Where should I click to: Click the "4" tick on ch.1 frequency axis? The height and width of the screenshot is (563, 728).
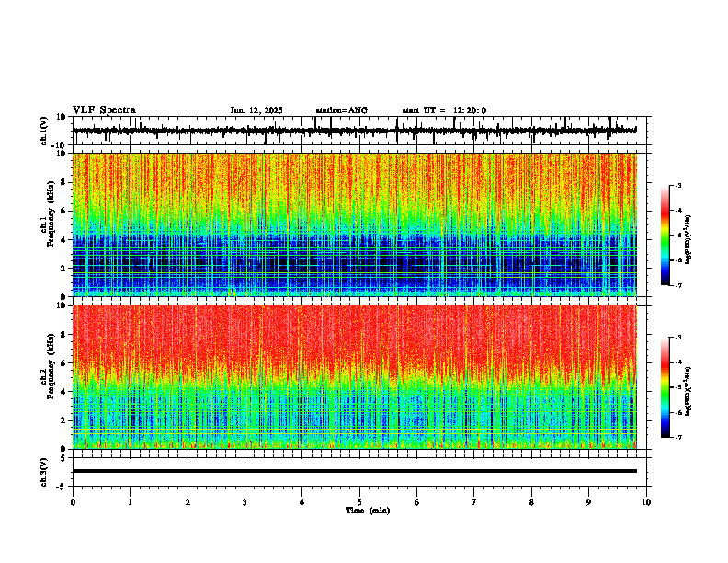(x=64, y=240)
